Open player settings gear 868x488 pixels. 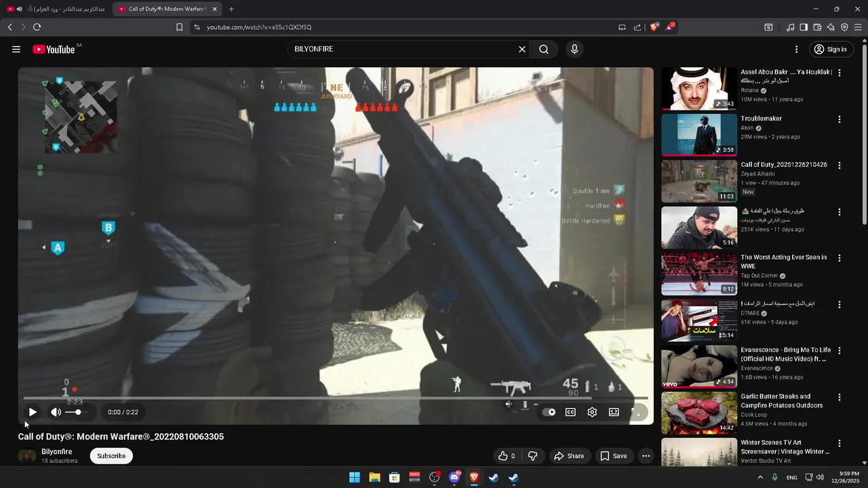tap(592, 412)
